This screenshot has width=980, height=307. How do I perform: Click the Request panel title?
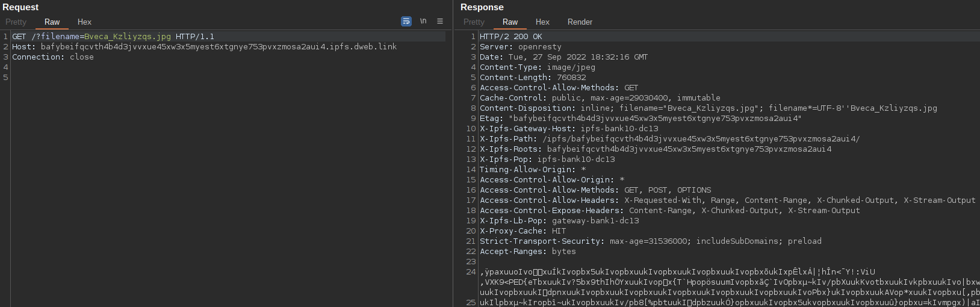click(x=20, y=7)
